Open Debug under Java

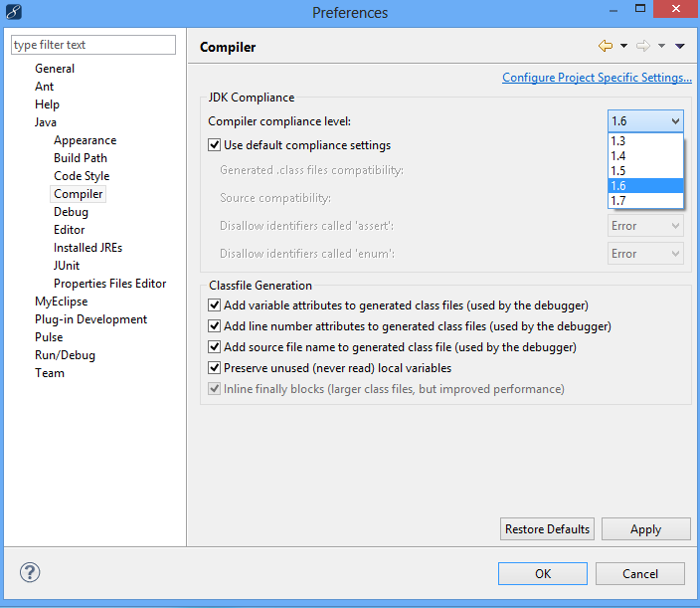[x=71, y=212]
